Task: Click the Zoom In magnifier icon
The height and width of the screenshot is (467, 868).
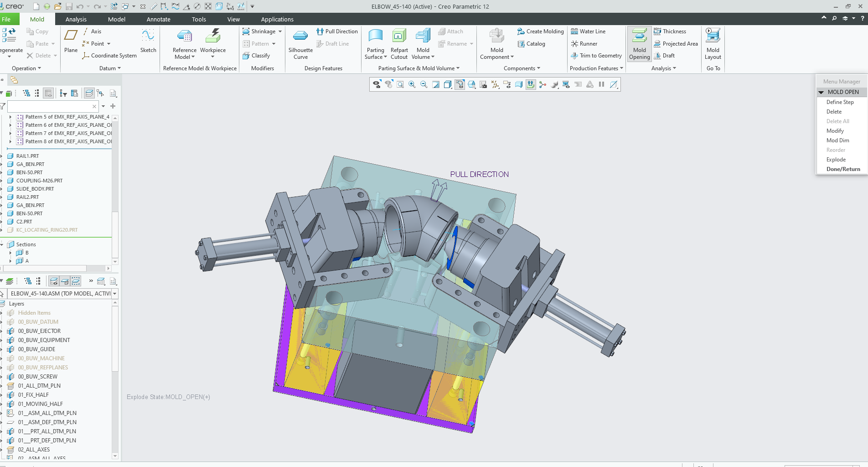Action: [x=412, y=84]
